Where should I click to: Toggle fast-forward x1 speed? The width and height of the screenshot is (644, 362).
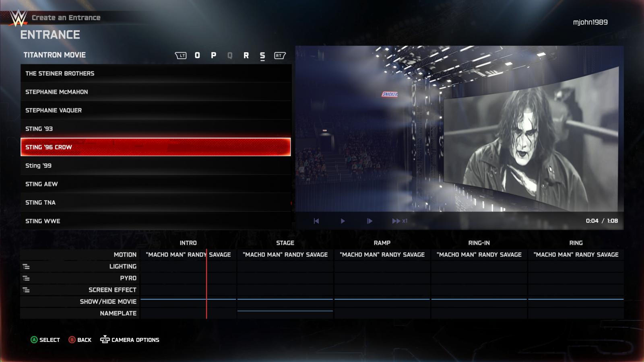coord(400,221)
